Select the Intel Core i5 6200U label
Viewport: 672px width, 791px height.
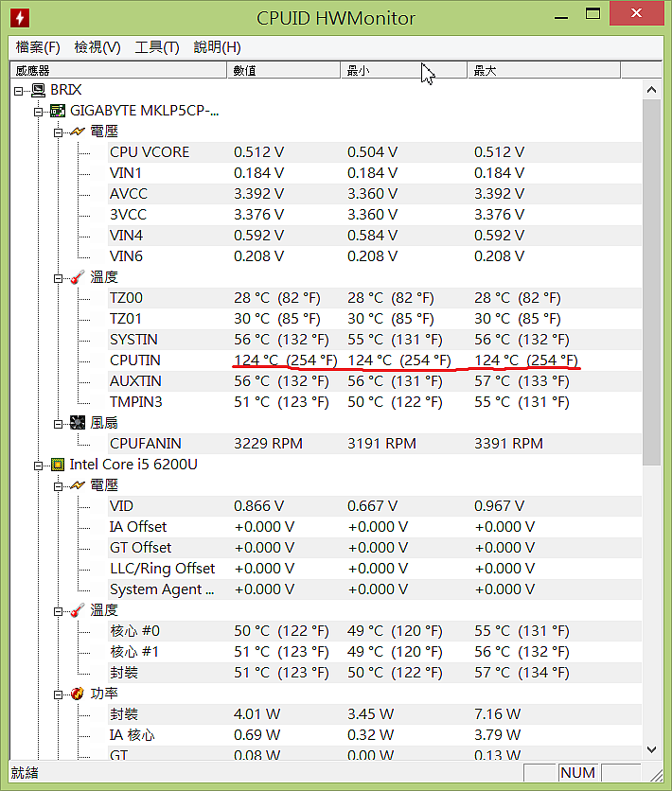point(133,465)
